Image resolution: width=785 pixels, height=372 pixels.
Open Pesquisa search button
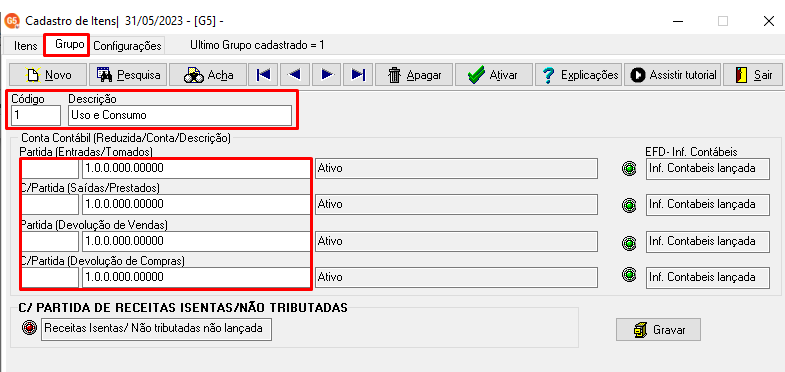pos(128,75)
